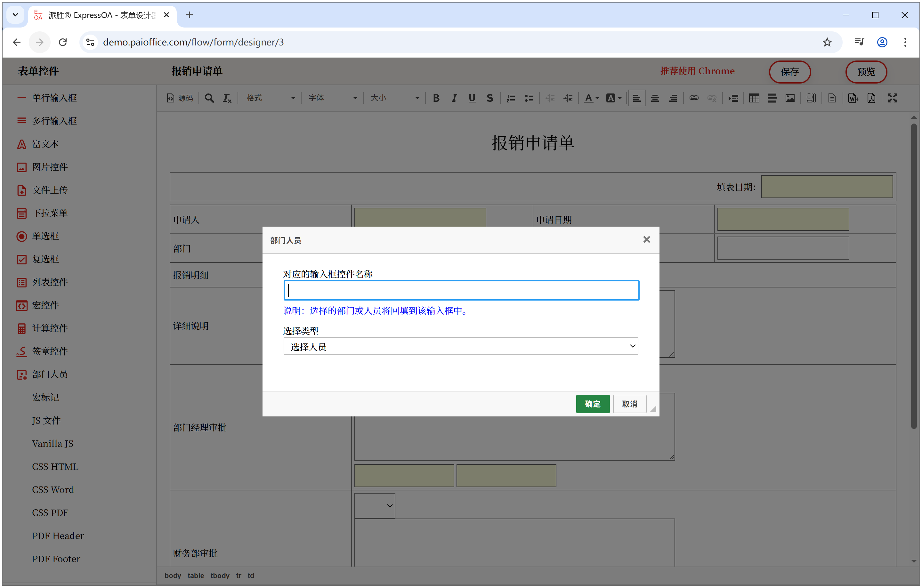Click the insert image toolbar icon
Image resolution: width=922 pixels, height=588 pixels.
click(x=789, y=98)
